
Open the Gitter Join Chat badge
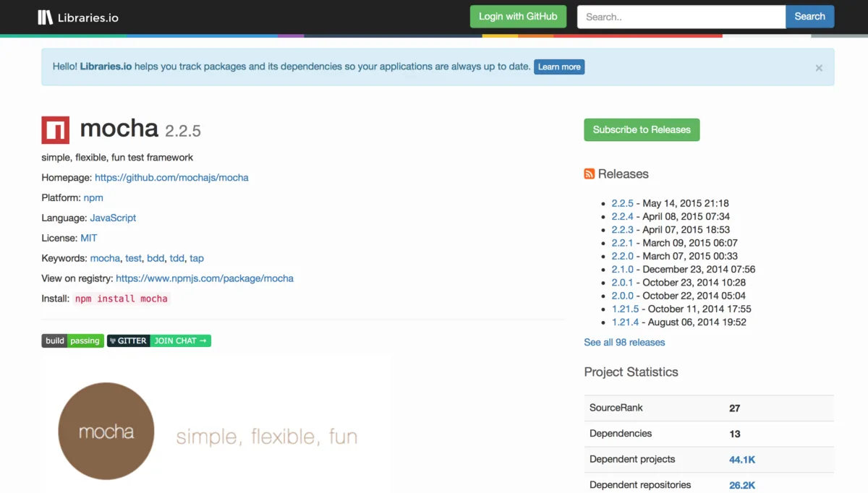159,340
